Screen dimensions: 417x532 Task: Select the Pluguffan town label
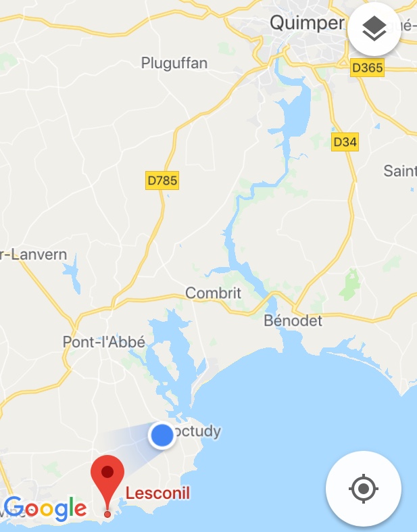(174, 63)
